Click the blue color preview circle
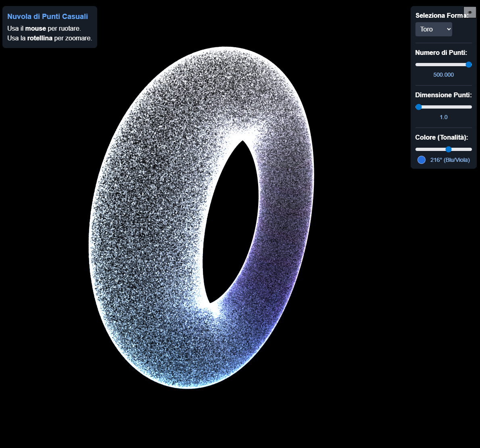The image size is (480, 448). click(422, 160)
